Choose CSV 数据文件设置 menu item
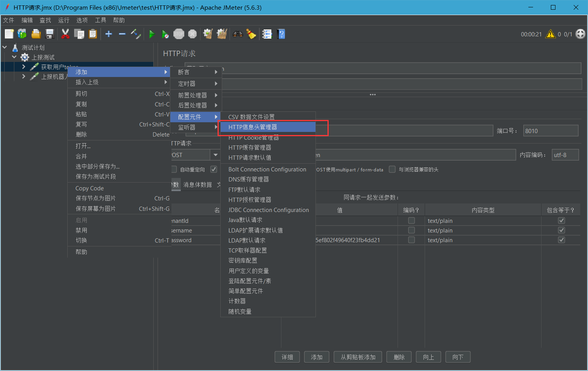Screen dimensions: 588x371 (x=268, y=117)
